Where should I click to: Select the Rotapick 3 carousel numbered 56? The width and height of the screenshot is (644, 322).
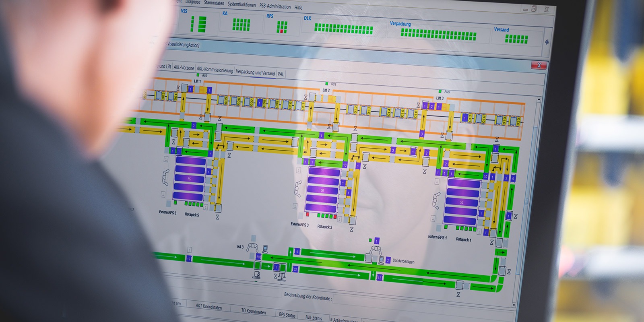(322, 190)
